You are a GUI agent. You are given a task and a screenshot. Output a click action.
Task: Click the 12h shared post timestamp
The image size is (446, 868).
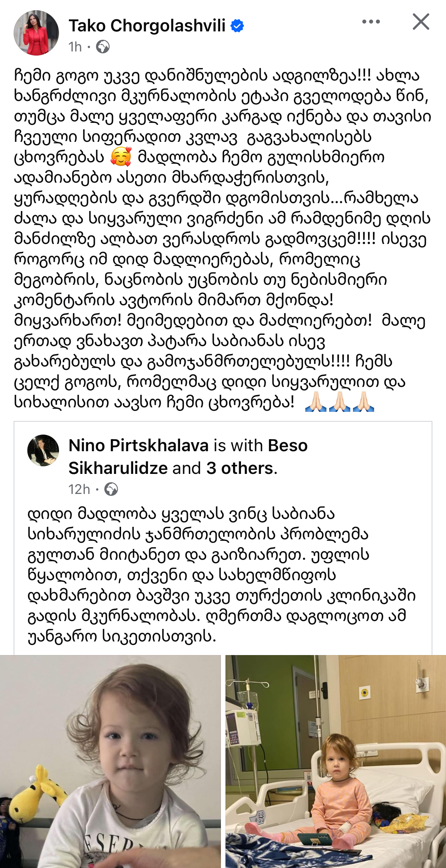pyautogui.click(x=79, y=489)
